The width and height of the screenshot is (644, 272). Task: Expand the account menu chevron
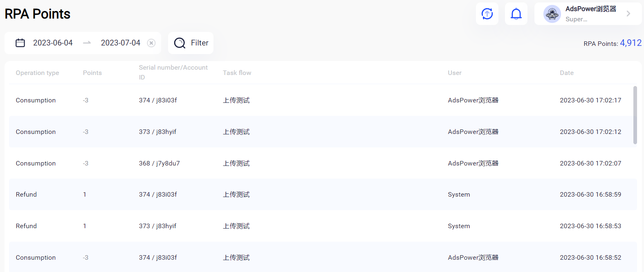pyautogui.click(x=628, y=14)
